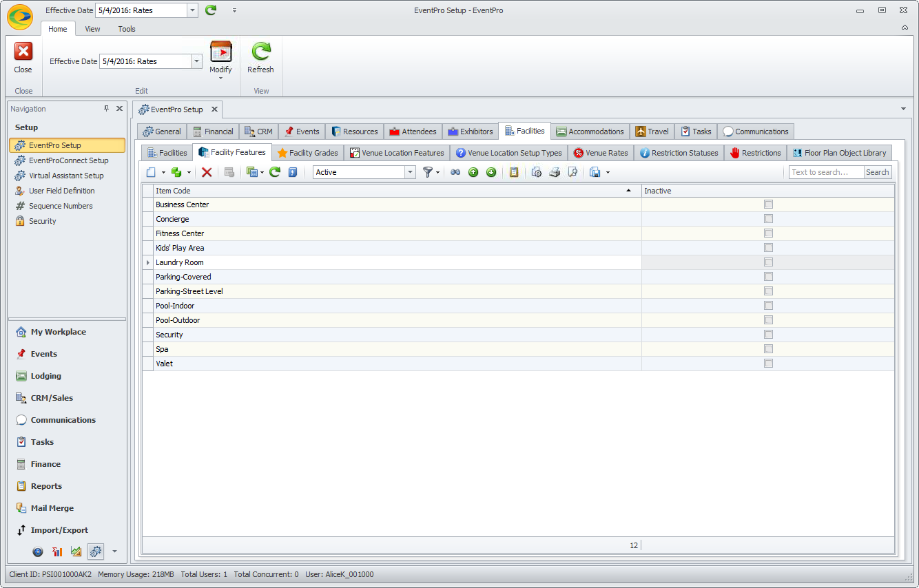Click the Modify calendar icon
This screenshot has width=919, height=588.
pos(220,52)
